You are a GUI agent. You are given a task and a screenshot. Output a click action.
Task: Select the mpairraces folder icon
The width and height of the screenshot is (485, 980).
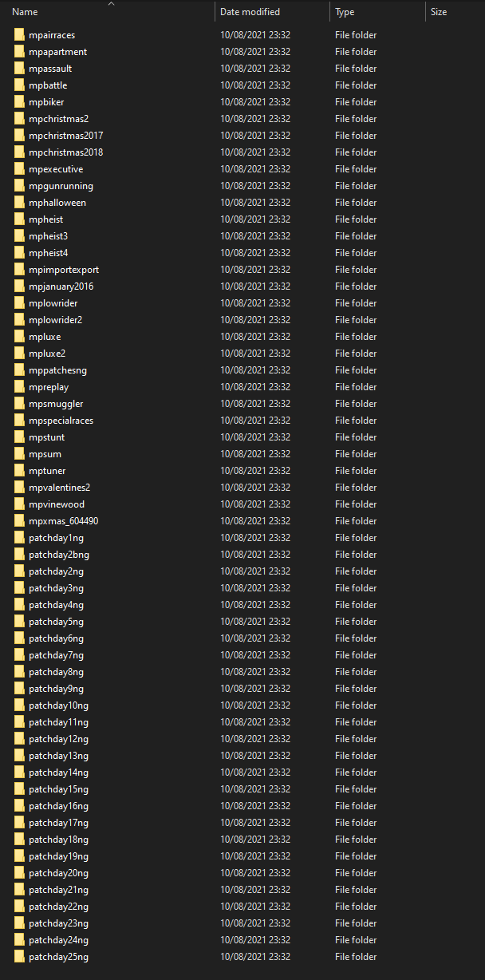pos(20,35)
